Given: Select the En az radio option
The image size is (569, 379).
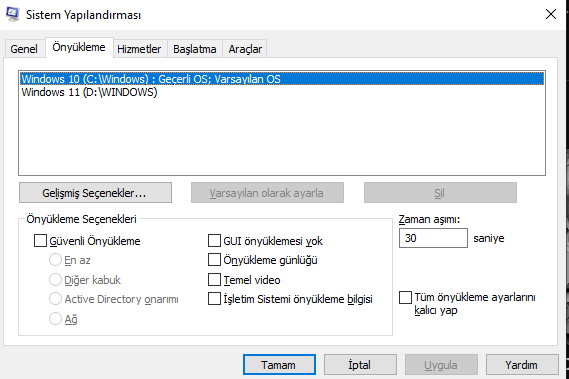Looking at the screenshot, I should click(x=55, y=260).
